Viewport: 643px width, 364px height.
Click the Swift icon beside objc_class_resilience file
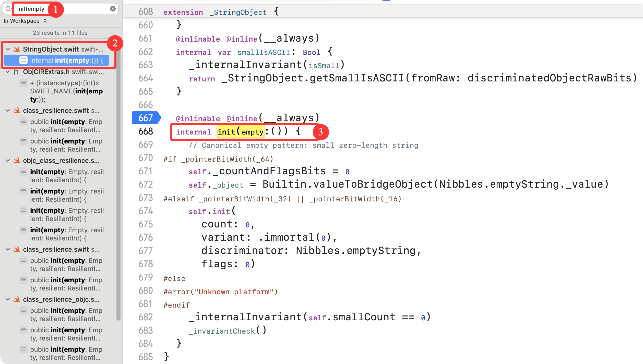17,161
